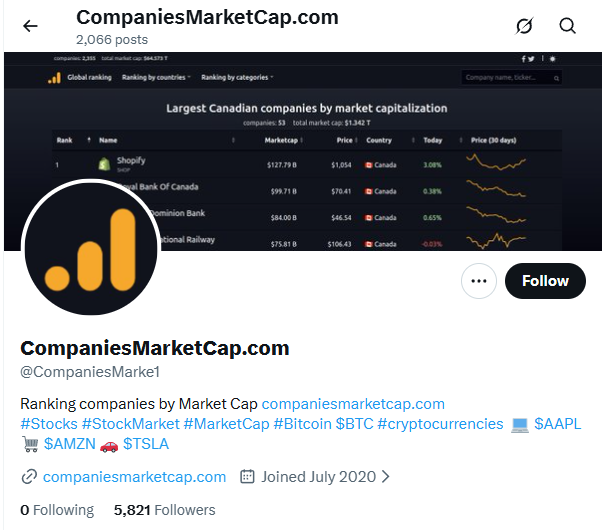Open the three-dots more options button
This screenshot has width=602, height=530.
coord(479,281)
